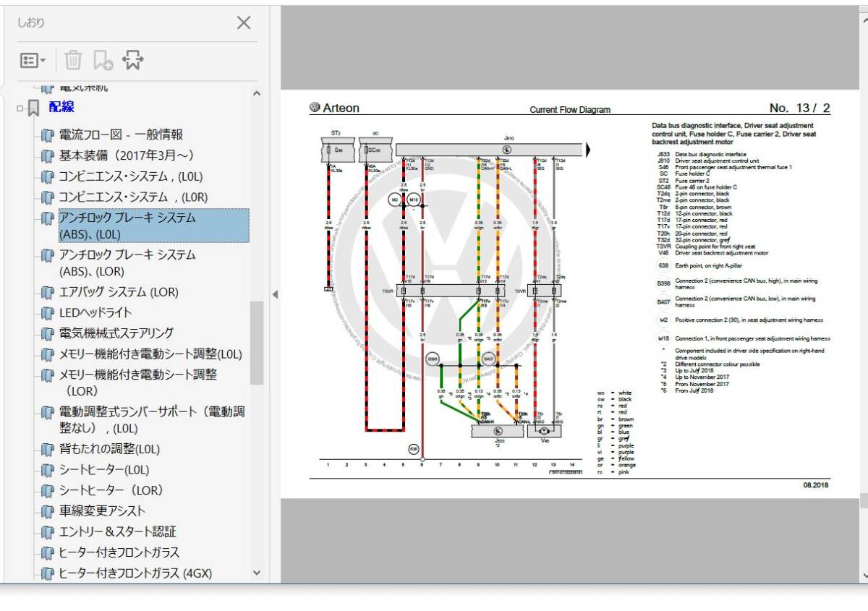Click bookmark icon beside エアバッグ システム

click(x=48, y=292)
